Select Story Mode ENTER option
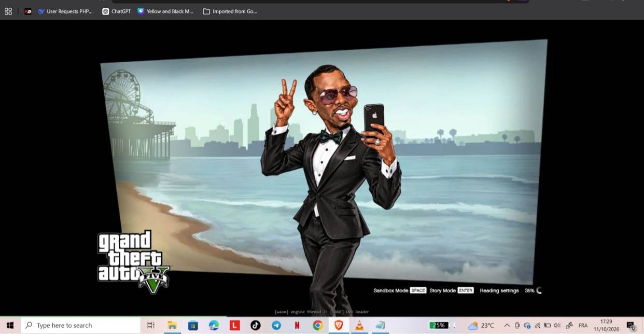Image resolution: width=644 pixels, height=334 pixels. pyautogui.click(x=452, y=290)
